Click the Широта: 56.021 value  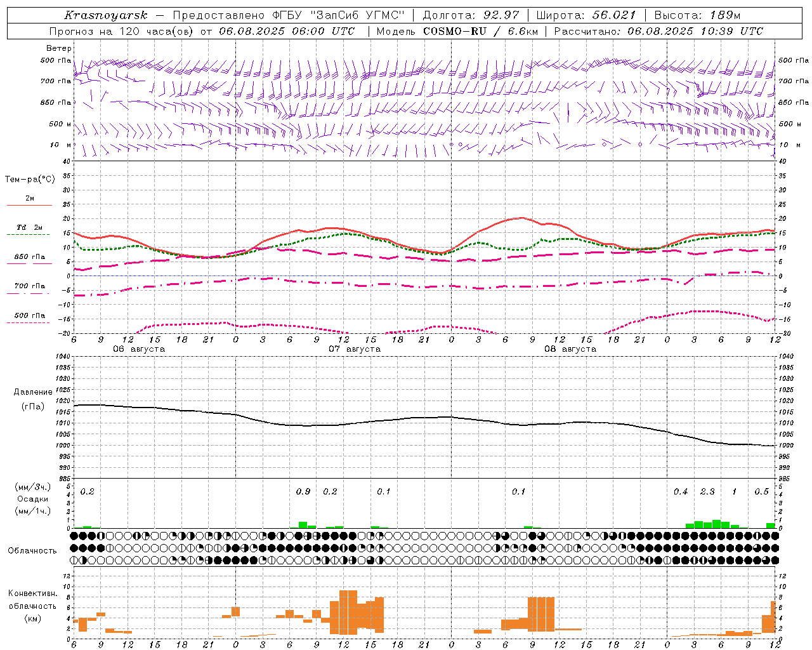pyautogui.click(x=586, y=15)
